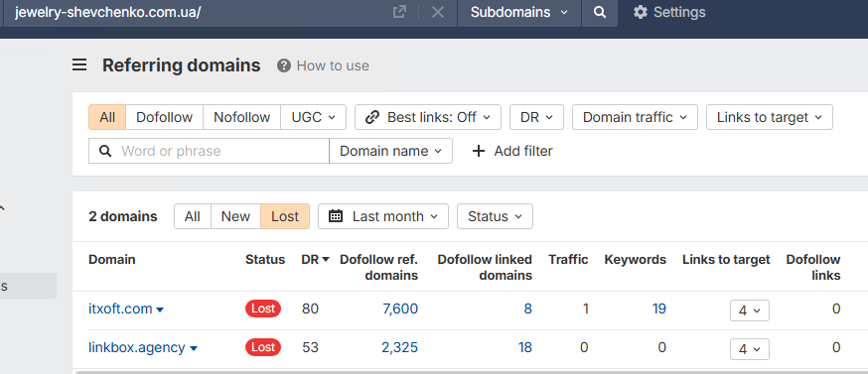Open Links to target dropdown for itxoft.com

[750, 311]
